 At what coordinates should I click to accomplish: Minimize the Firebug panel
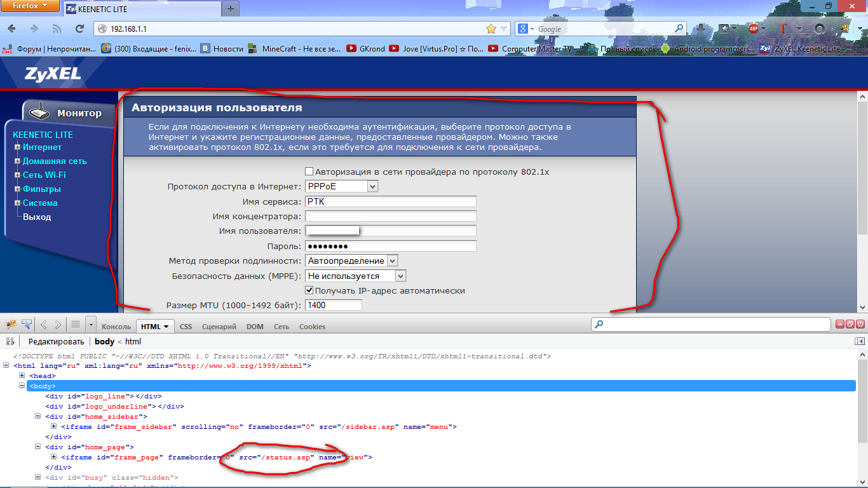tap(841, 324)
